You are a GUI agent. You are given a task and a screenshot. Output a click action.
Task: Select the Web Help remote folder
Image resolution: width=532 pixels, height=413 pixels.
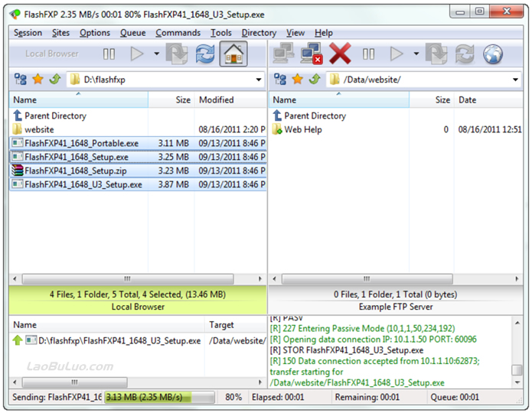[x=297, y=129]
